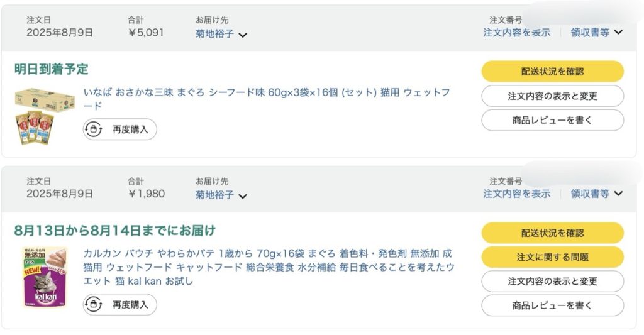Write a product review for the Kal Kan pouch
This screenshot has width=644, height=335.
point(552,305)
